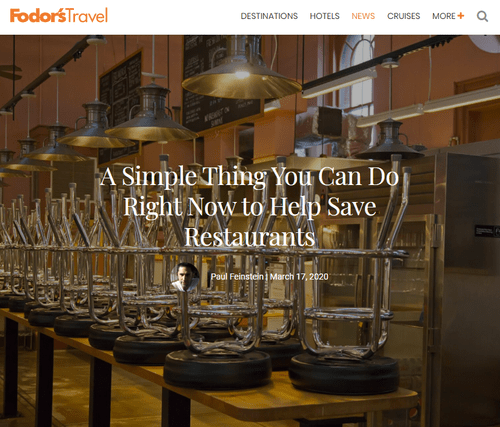The width and height of the screenshot is (500, 427).
Task: Click the orange plus icon beside More
Action: (x=461, y=16)
